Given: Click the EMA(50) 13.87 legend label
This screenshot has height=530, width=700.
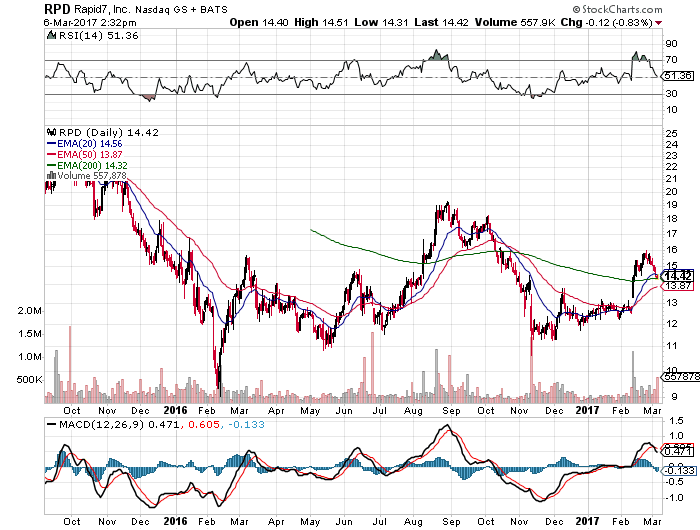Looking at the screenshot, I should point(89,154).
